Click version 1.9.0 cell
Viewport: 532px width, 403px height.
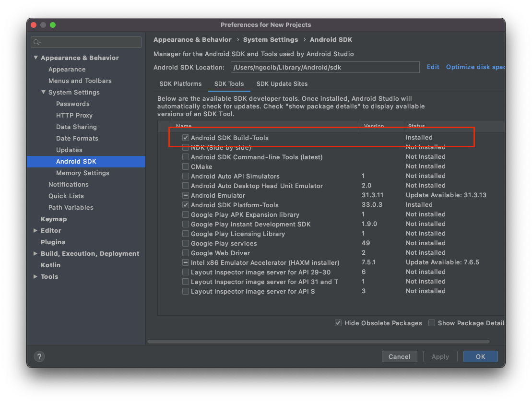[369, 224]
